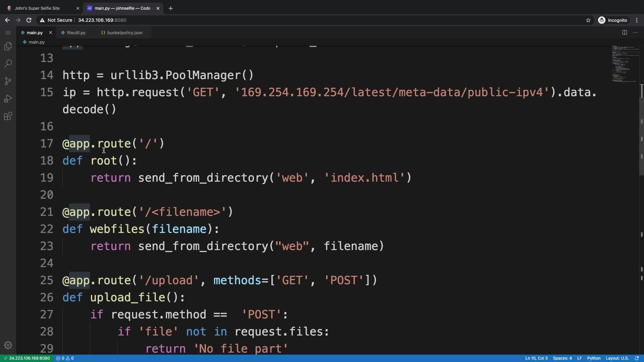Click the browser address bar URL

pos(102,20)
